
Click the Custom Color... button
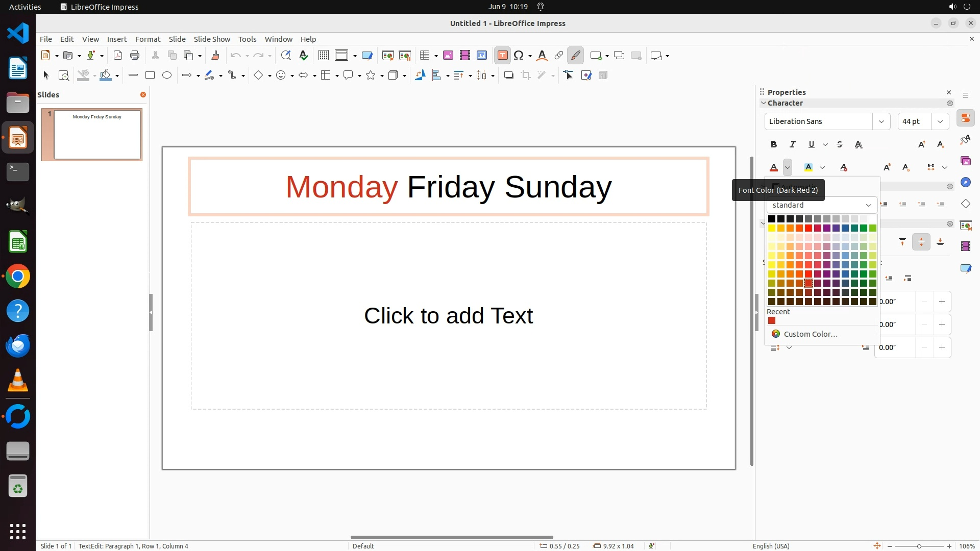click(810, 334)
